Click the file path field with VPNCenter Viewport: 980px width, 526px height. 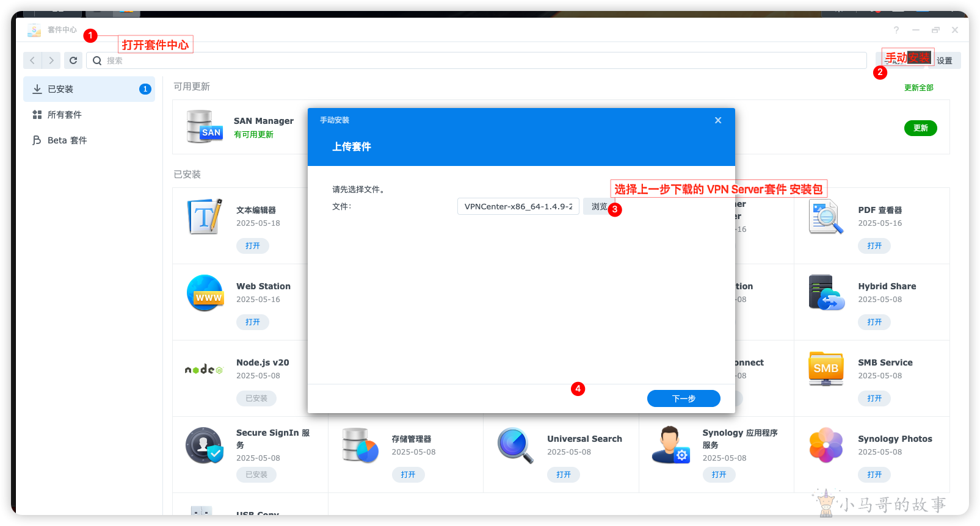click(x=518, y=206)
